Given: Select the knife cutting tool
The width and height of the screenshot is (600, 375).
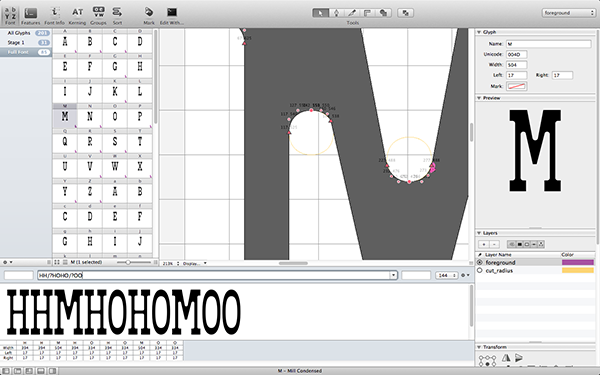Looking at the screenshot, I should tap(352, 13).
